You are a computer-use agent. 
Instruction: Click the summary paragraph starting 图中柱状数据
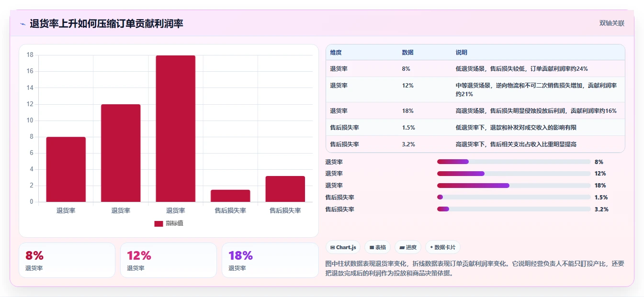pyautogui.click(x=475, y=268)
